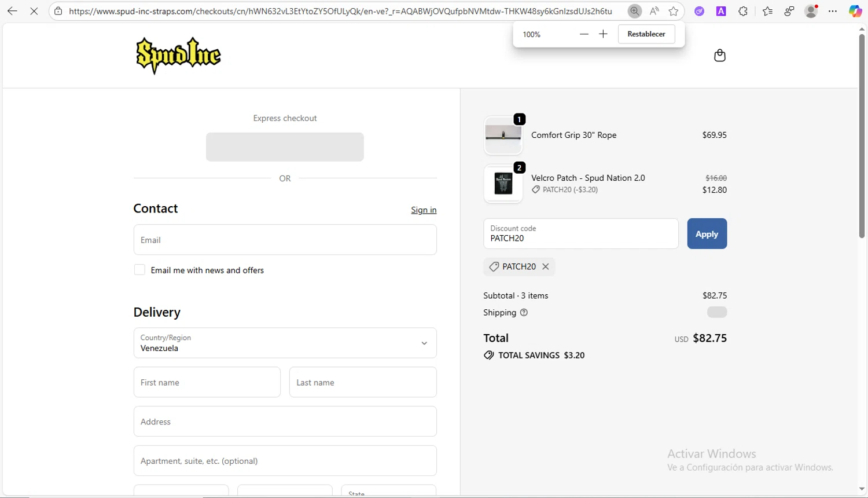Click the Spud Inc logo
Image resolution: width=868 pixels, height=498 pixels.
point(178,56)
